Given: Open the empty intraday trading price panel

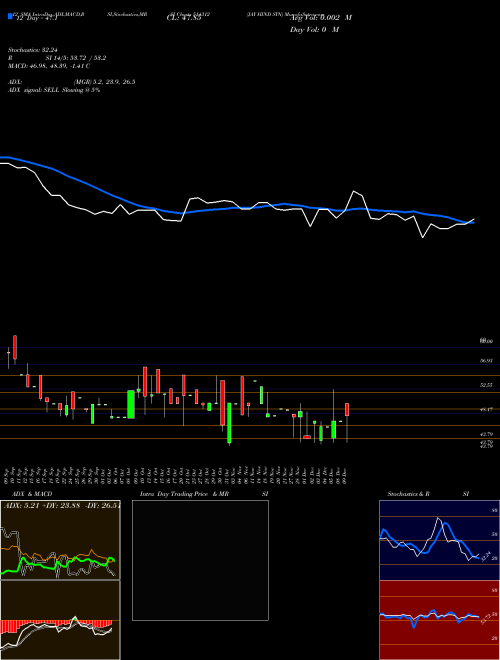Looking at the screenshot, I should [x=200, y=560].
